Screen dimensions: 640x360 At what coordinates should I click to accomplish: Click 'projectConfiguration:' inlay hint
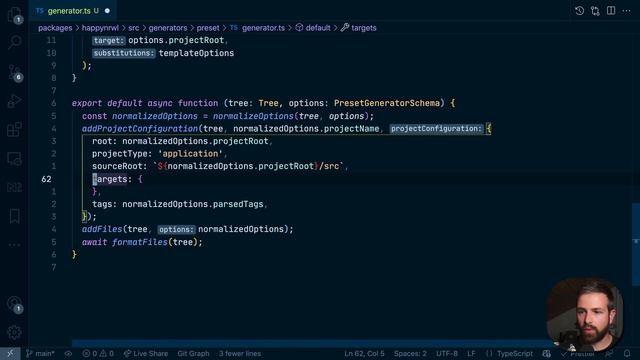[436, 129]
